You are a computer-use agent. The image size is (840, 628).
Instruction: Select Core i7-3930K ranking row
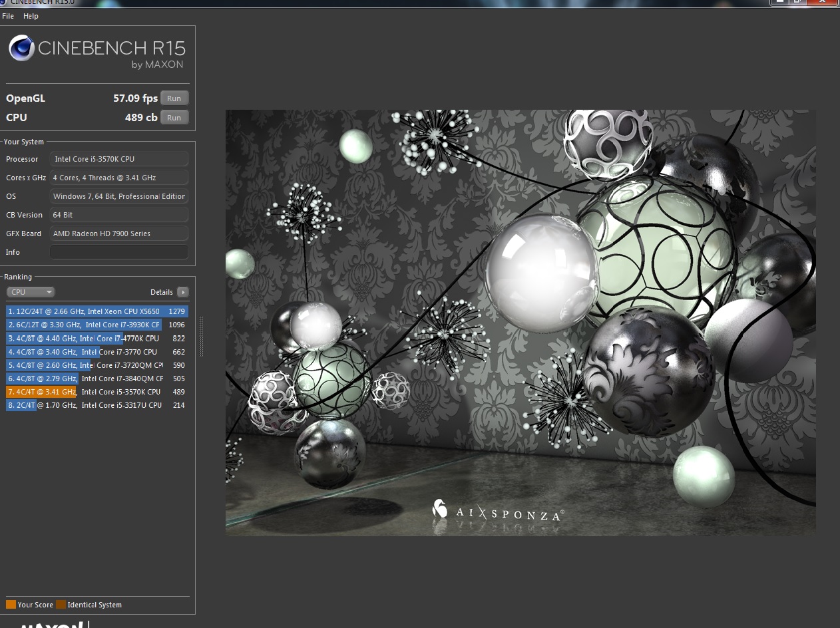pos(97,325)
